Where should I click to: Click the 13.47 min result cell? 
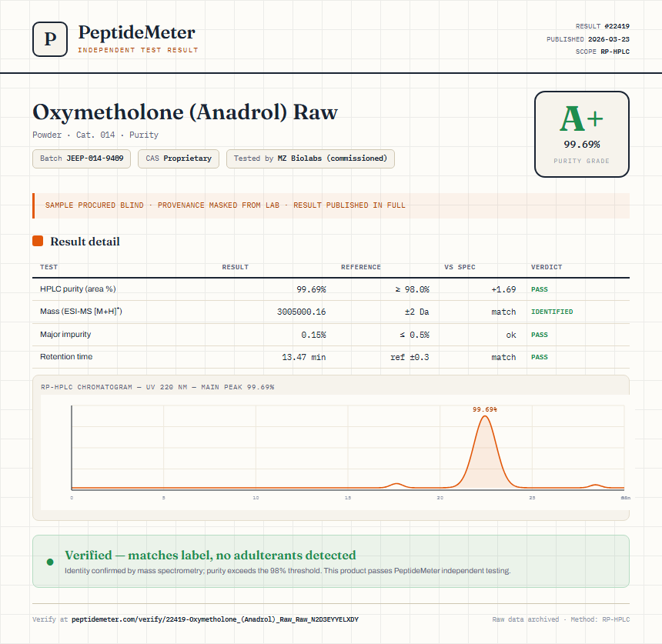coord(304,357)
